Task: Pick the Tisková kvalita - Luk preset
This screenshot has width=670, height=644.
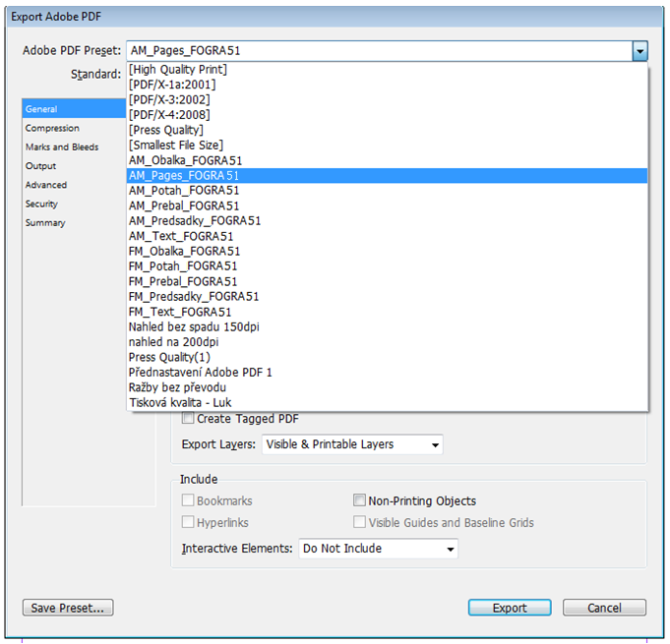Action: click(x=180, y=402)
